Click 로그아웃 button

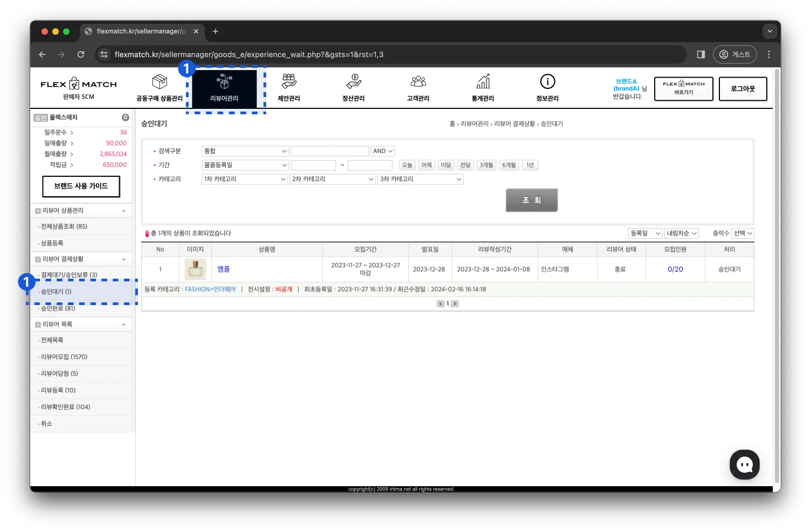(743, 88)
